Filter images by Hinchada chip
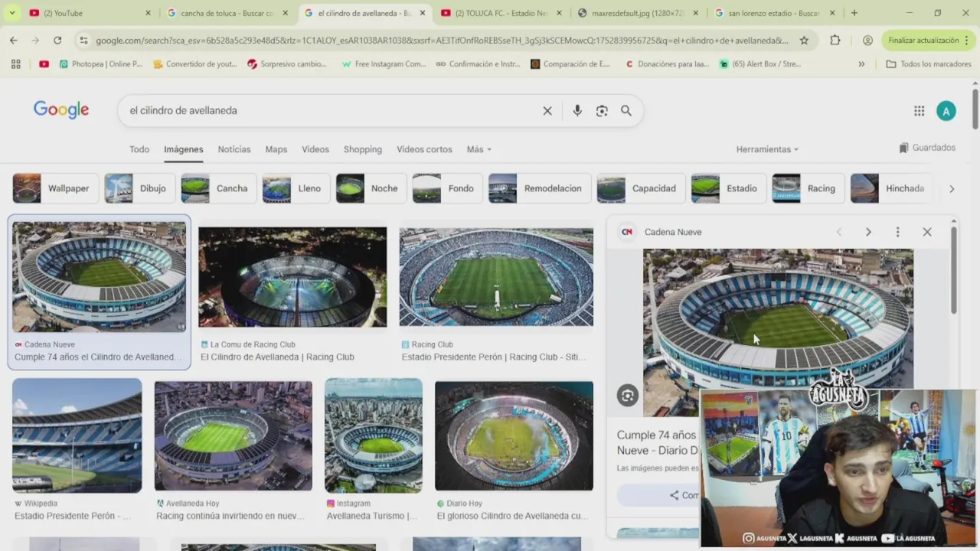 (893, 188)
